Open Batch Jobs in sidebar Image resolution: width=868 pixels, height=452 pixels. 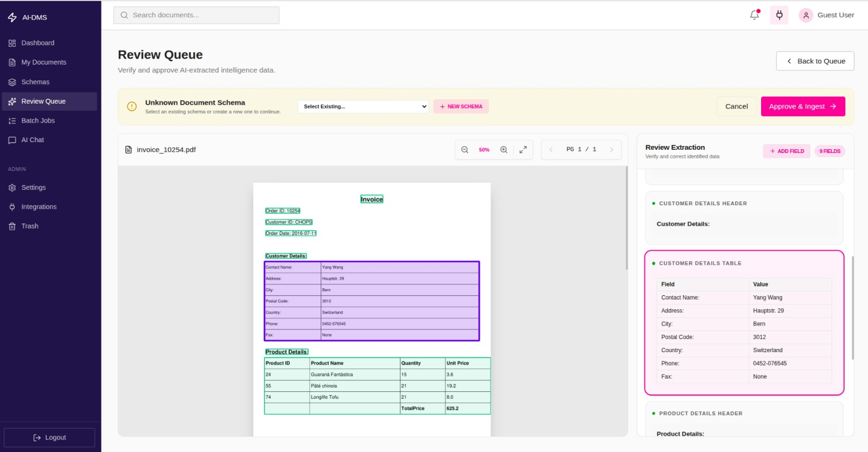(49, 120)
